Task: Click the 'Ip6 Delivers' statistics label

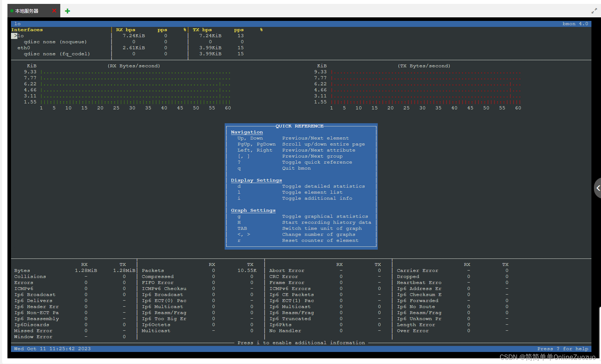Action: tap(33, 301)
